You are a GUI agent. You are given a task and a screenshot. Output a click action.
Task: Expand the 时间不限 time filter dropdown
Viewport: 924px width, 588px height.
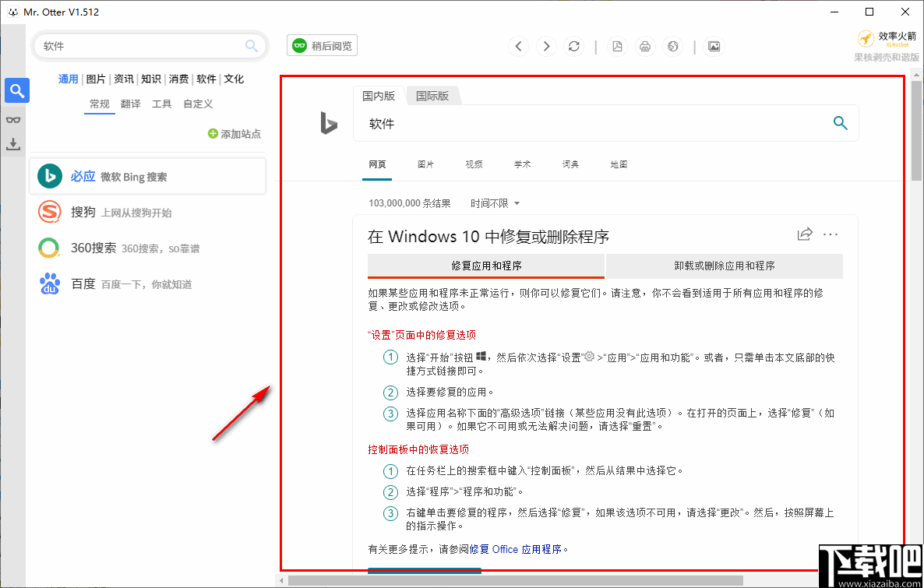point(495,203)
